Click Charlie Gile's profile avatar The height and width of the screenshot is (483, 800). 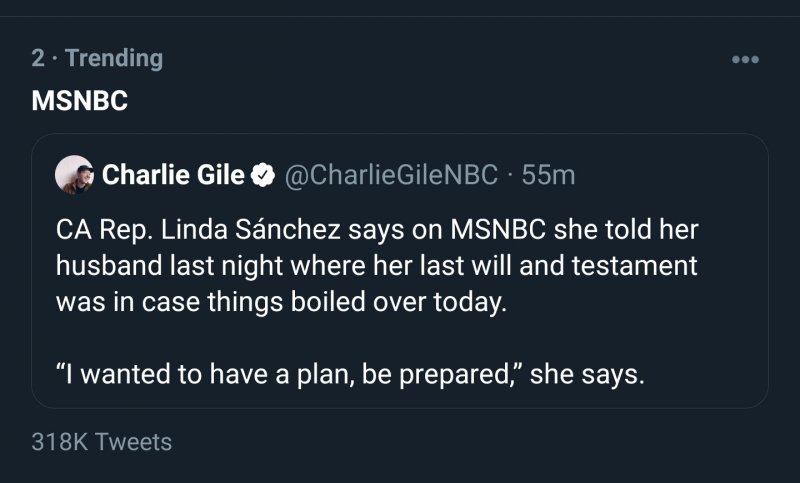(x=75, y=176)
